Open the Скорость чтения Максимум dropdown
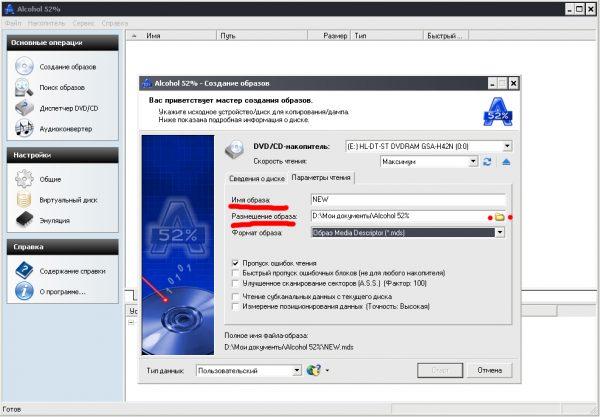 [x=473, y=161]
